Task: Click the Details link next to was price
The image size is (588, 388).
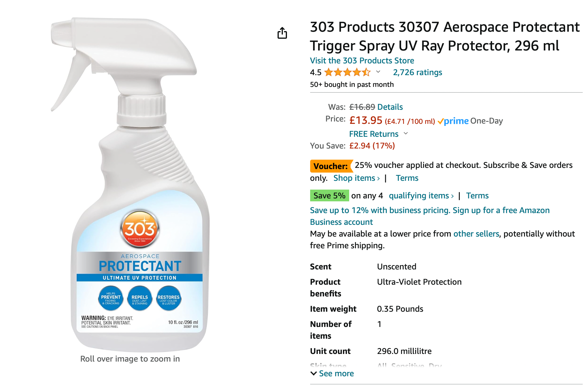Action: click(390, 107)
